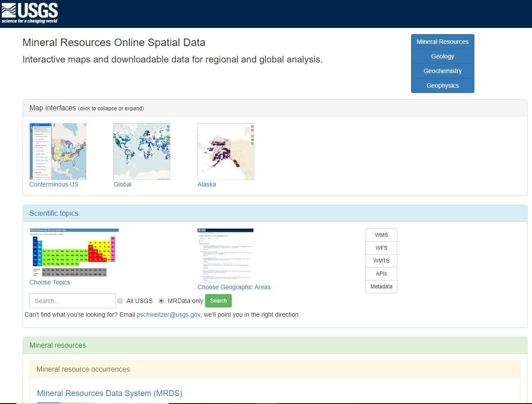Open the APIs option
532x404 pixels.
click(381, 273)
